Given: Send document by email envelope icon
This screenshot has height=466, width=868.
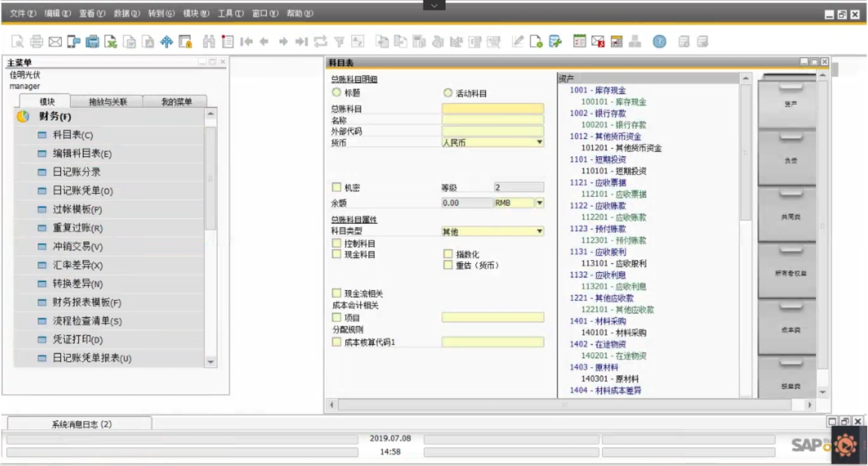Looking at the screenshot, I should pos(55,41).
